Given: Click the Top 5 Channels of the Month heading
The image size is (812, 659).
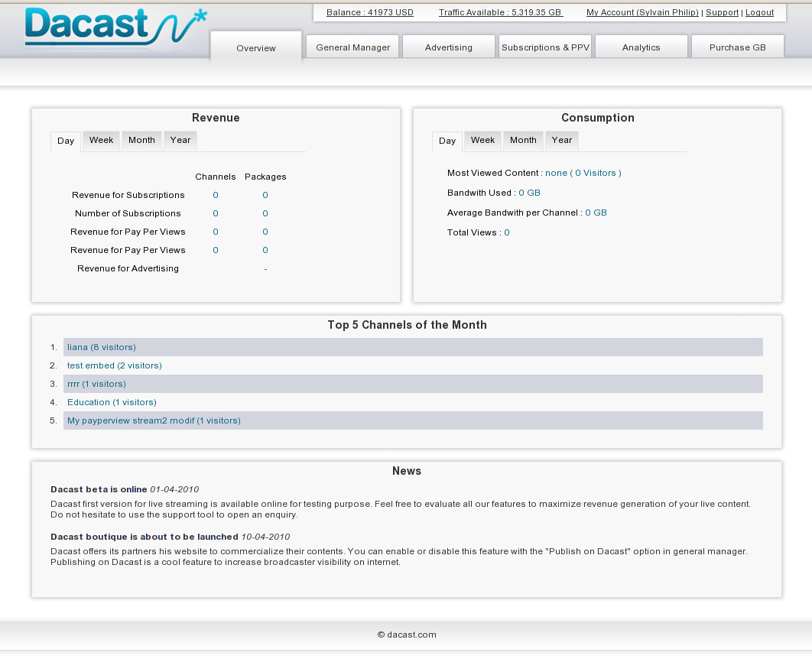Looking at the screenshot, I should (x=407, y=325).
